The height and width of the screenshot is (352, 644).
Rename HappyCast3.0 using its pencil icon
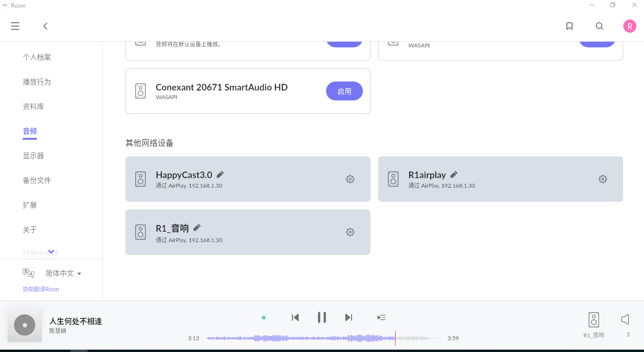point(221,174)
